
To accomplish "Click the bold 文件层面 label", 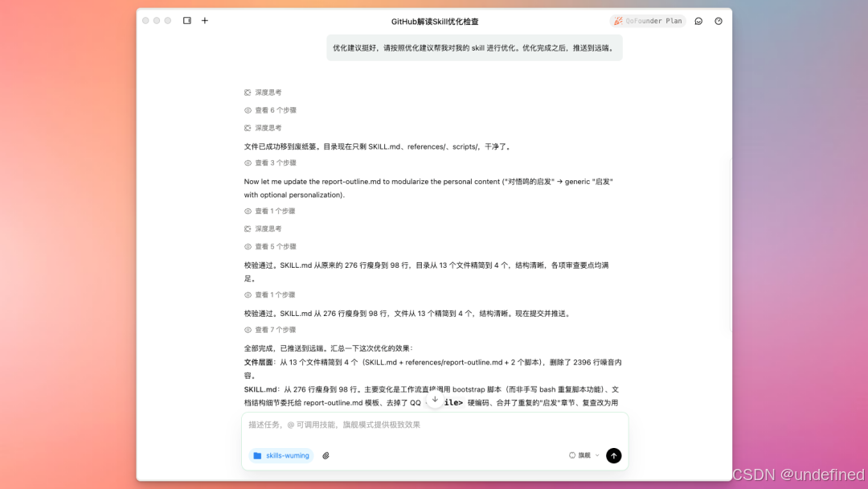I will coord(259,362).
